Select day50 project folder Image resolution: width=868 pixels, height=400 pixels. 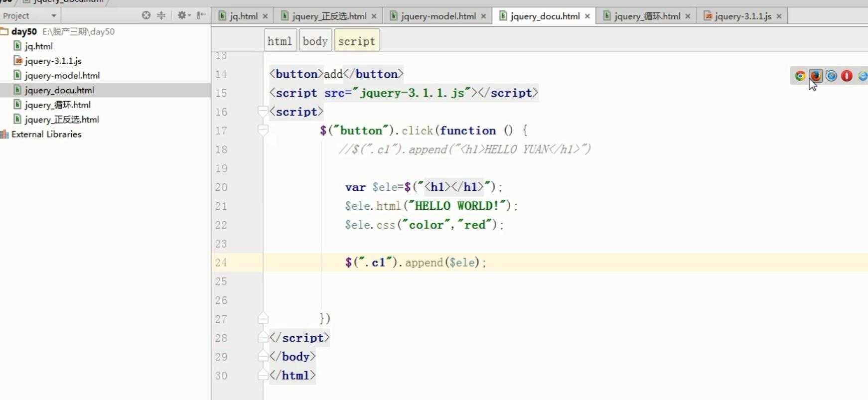tap(24, 31)
